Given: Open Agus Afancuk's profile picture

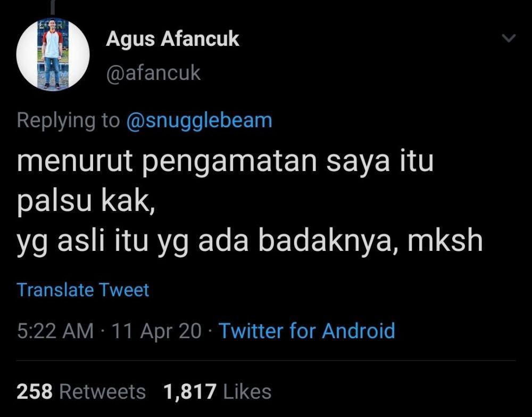Looking at the screenshot, I should pos(53,54).
